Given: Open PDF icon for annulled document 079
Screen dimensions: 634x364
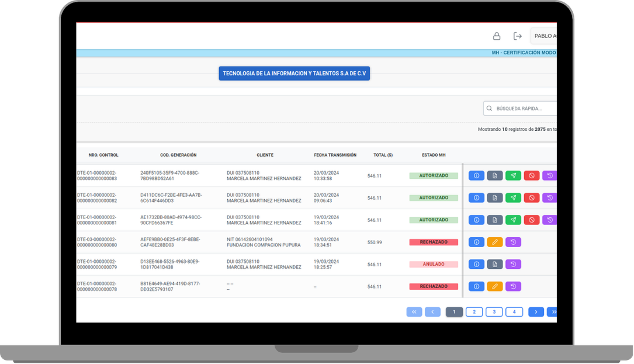Looking at the screenshot, I should pyautogui.click(x=495, y=265).
